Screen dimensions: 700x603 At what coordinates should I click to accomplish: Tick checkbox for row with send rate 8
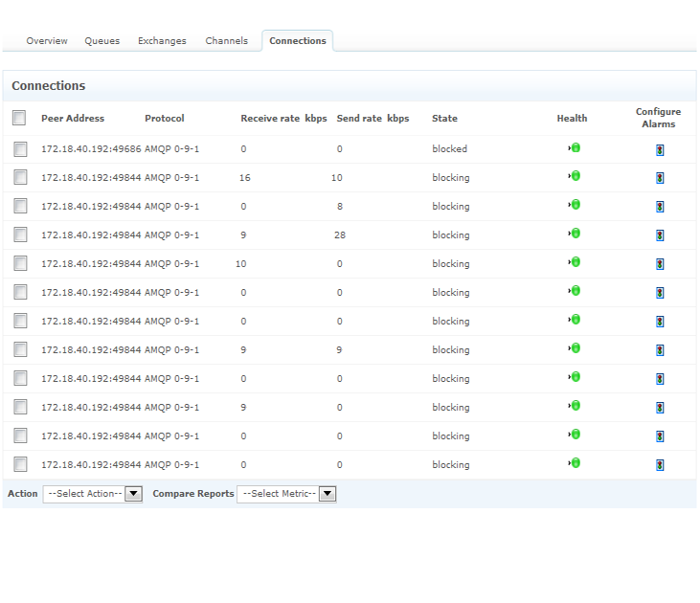20,206
